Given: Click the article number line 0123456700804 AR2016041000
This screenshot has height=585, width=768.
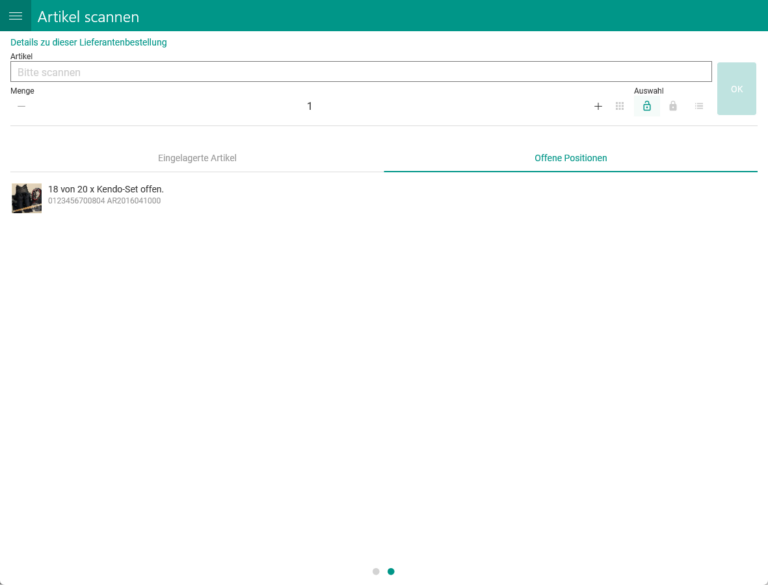Looking at the screenshot, I should coord(104,201).
